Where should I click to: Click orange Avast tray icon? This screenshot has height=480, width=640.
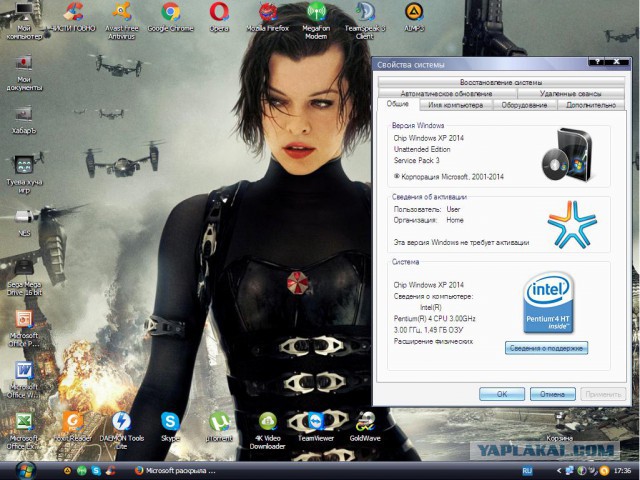click(x=605, y=471)
